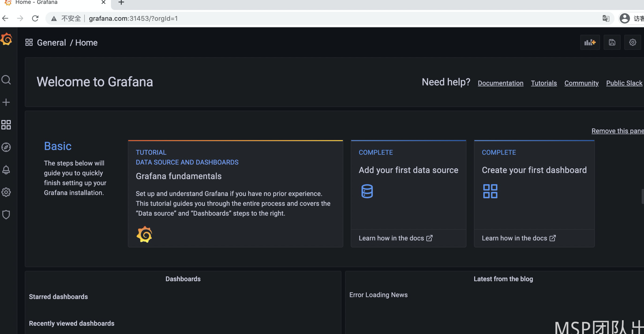This screenshot has width=644, height=334.
Task: Click the Error Loading News text
Action: pyautogui.click(x=378, y=295)
